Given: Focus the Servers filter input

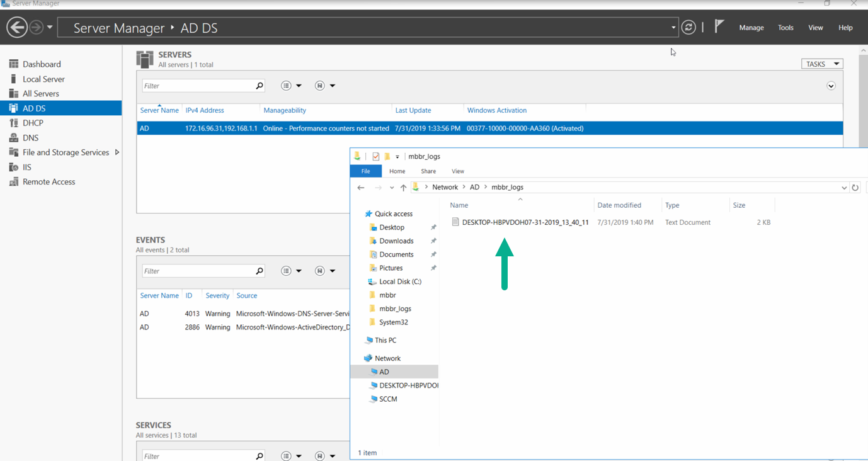Looking at the screenshot, I should click(x=198, y=86).
